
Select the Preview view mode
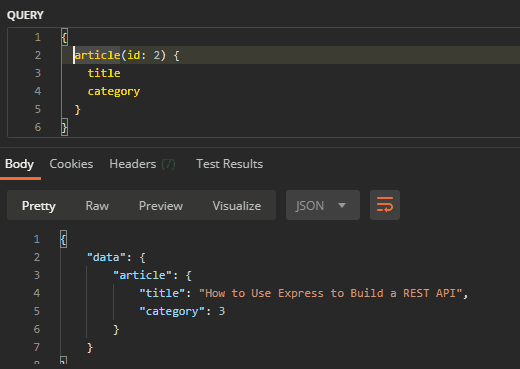[x=161, y=206]
